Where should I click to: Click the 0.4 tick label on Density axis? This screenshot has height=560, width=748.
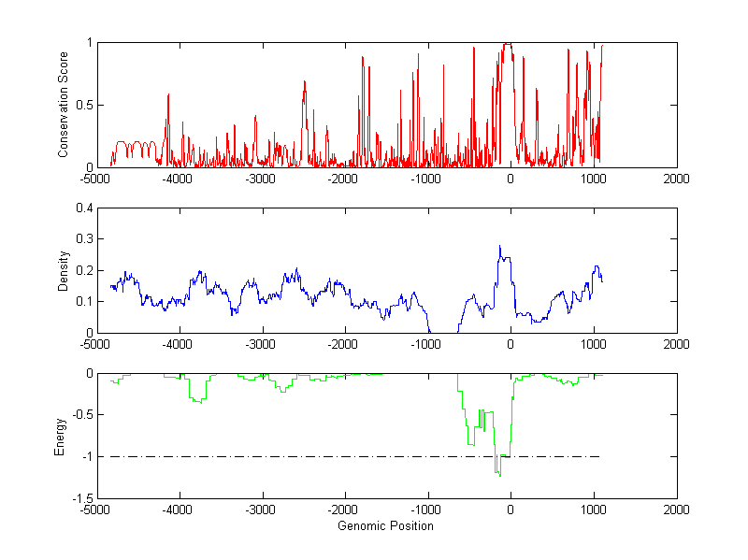[82, 208]
